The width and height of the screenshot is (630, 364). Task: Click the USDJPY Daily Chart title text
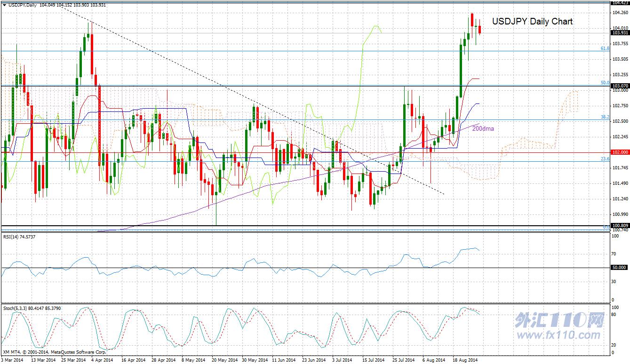pos(533,22)
